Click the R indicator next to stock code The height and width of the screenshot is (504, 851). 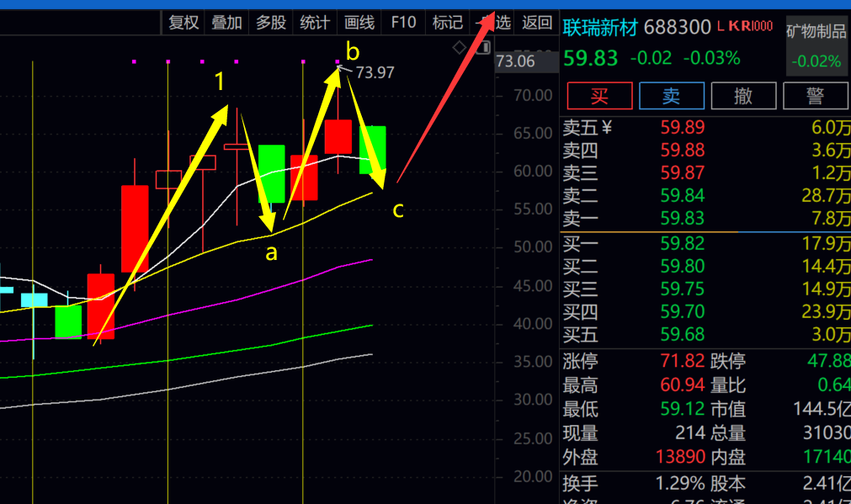745,27
